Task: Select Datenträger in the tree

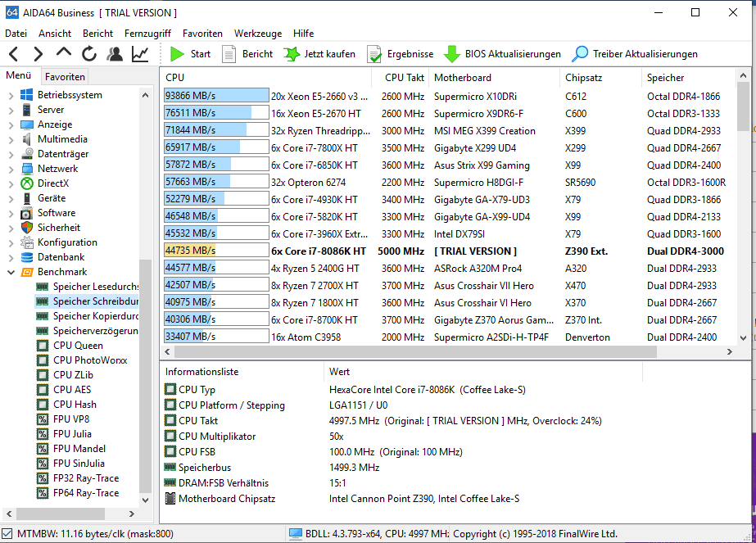Action: (x=63, y=154)
